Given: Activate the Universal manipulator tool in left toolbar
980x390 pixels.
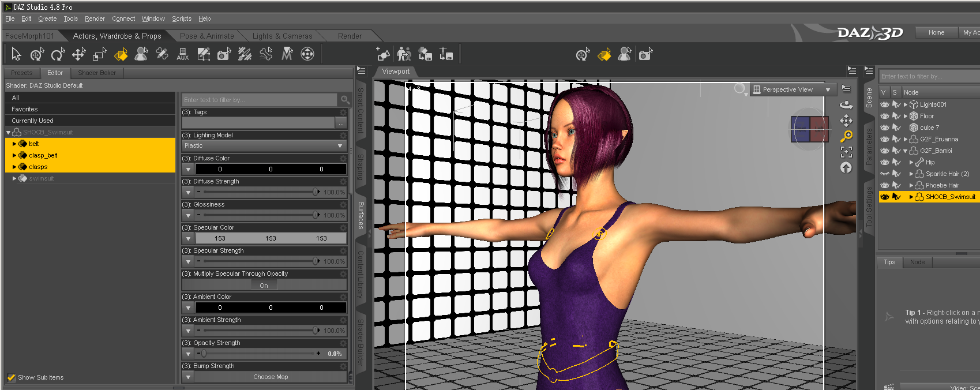Looking at the screenshot, I should (x=37, y=54).
